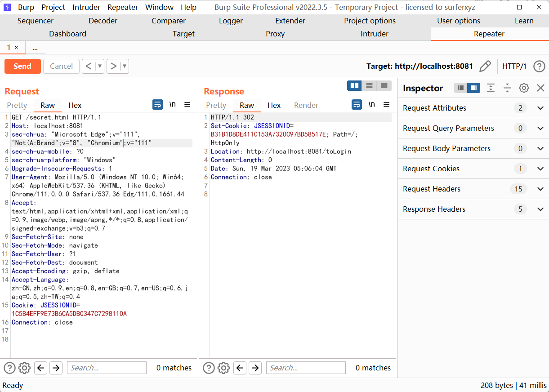Set Inspector layout to right-panel icon
This screenshot has width=549, height=392.
[x=473, y=88]
